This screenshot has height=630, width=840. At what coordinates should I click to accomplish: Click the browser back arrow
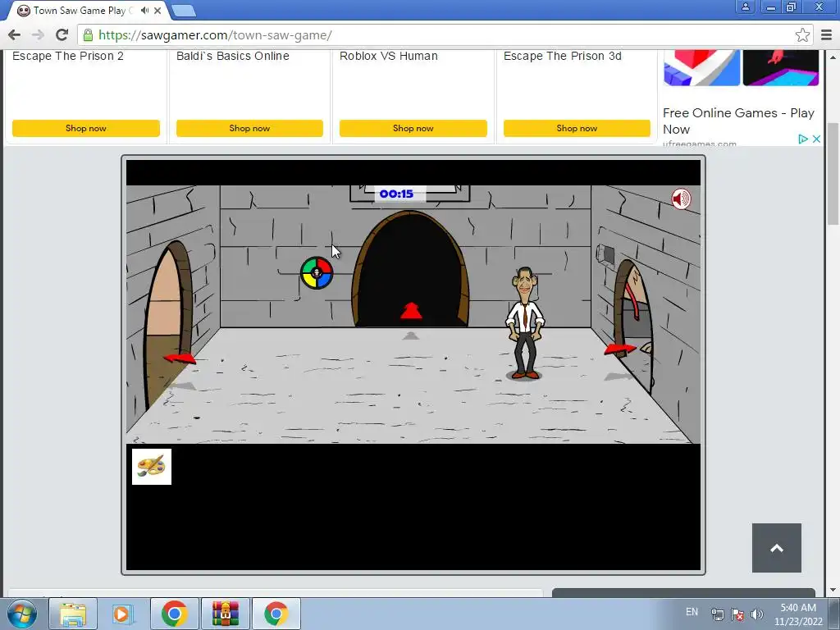coord(15,35)
